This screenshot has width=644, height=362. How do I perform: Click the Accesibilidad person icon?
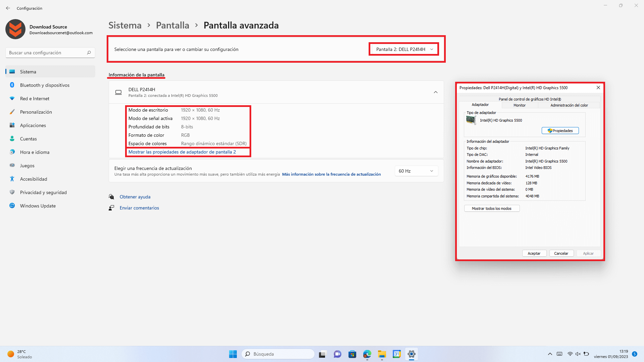click(x=12, y=179)
